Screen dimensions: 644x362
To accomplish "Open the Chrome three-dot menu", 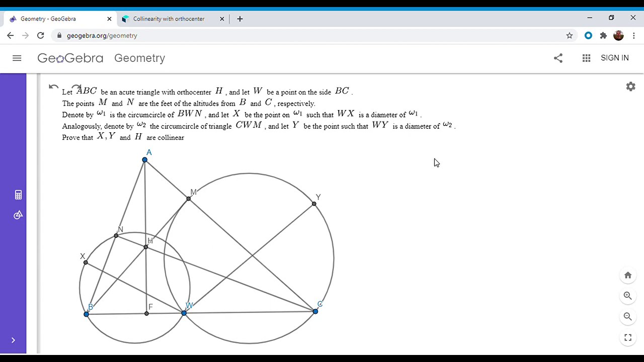I will click(x=634, y=36).
